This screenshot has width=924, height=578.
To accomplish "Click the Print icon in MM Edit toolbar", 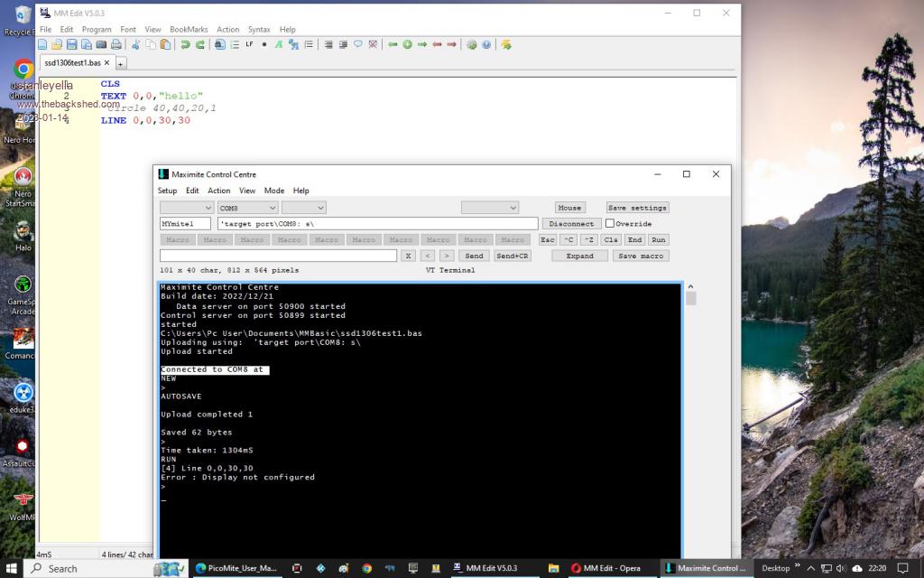I will pyautogui.click(x=115, y=44).
